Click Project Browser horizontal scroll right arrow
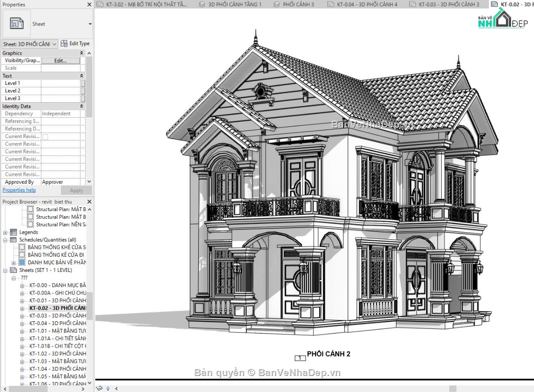This screenshot has height=392, width=534. (83, 389)
